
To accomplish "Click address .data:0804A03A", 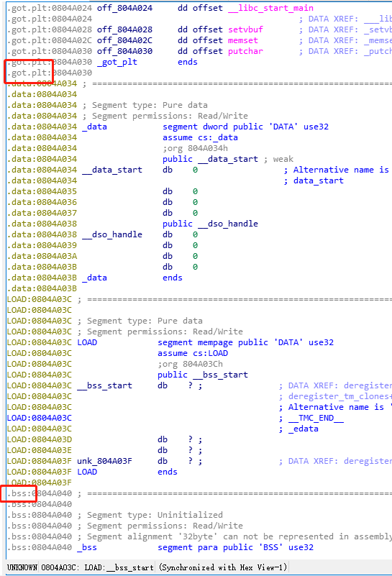I will (x=42, y=256).
